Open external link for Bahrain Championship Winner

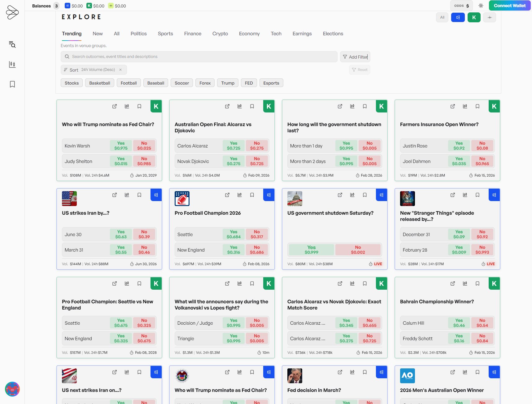[x=453, y=283]
